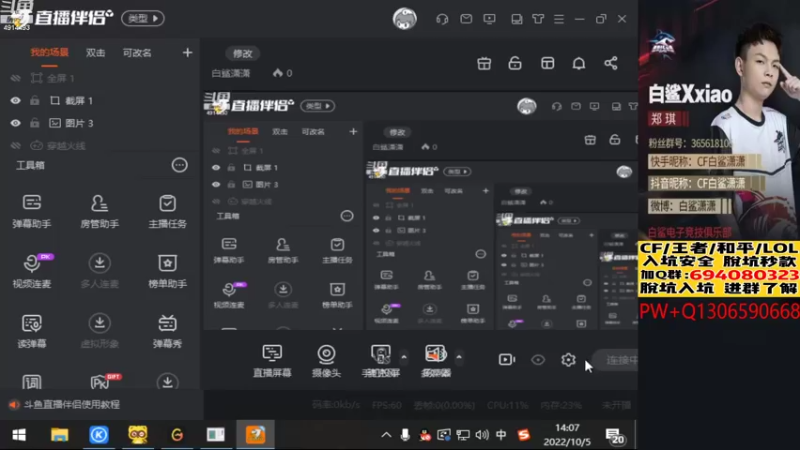Click the 未开播 status text
This screenshot has width=800, height=450.
(616, 405)
